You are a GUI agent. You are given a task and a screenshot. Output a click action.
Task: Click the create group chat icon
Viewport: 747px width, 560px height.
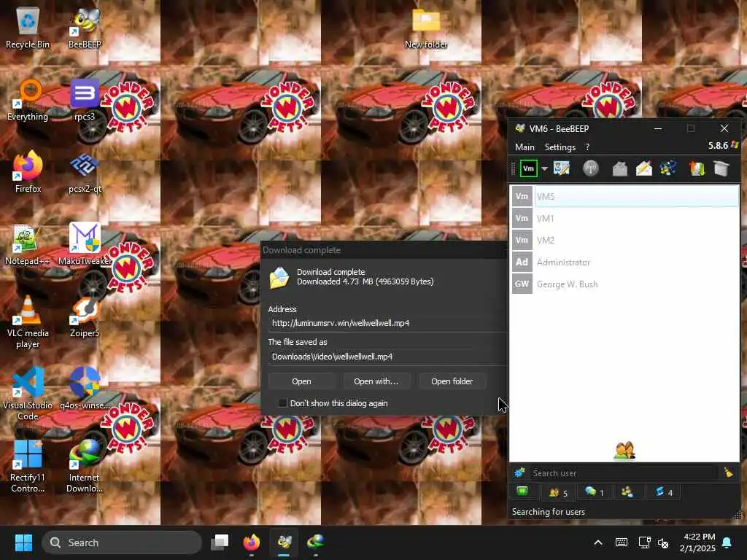[x=668, y=168]
